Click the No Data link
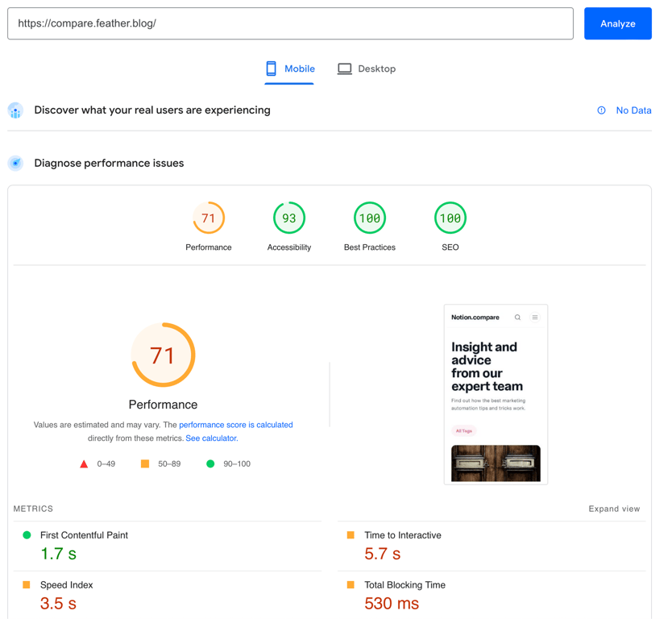The height and width of the screenshot is (619, 672). [633, 110]
